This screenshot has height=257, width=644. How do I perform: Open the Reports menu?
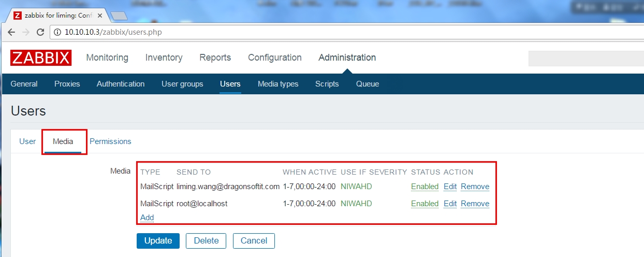(x=215, y=58)
